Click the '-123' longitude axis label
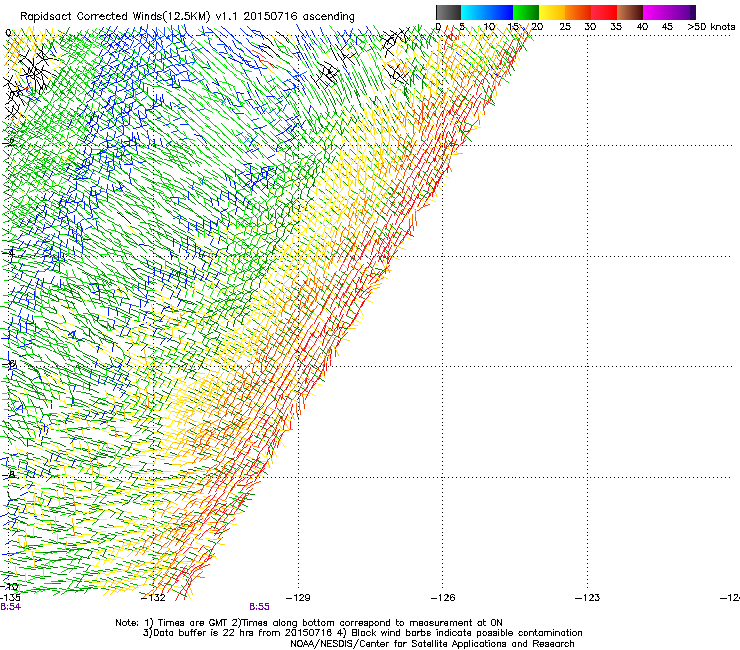Screen dimensions: 740x650 [587, 598]
